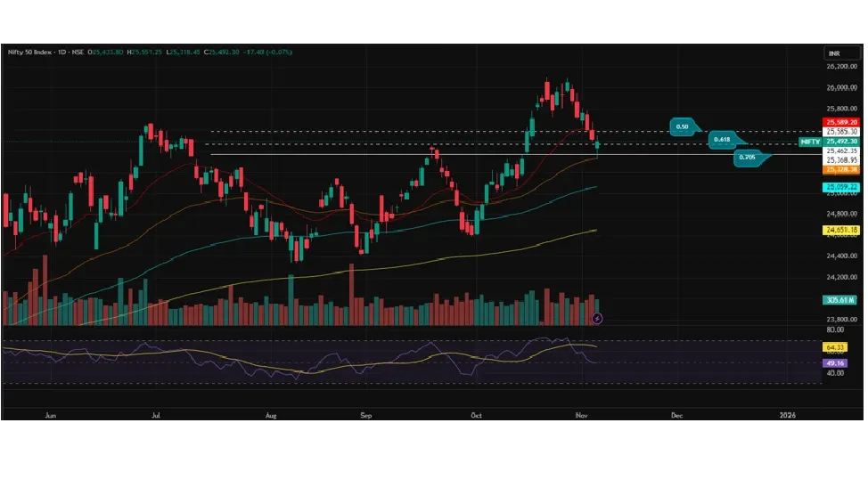Viewport: 868px width, 488px height.
Task: Click the purple 49.16 RSI value label
Action: (835, 363)
